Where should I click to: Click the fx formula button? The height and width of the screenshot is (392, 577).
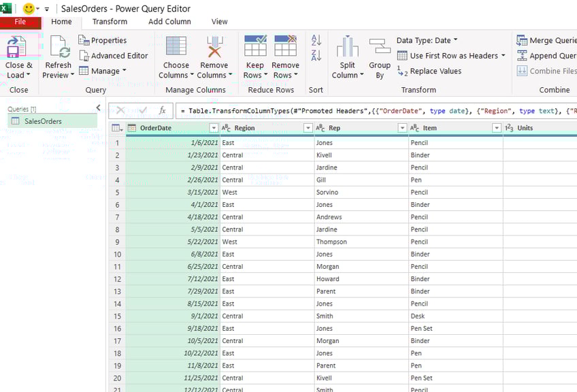point(162,110)
